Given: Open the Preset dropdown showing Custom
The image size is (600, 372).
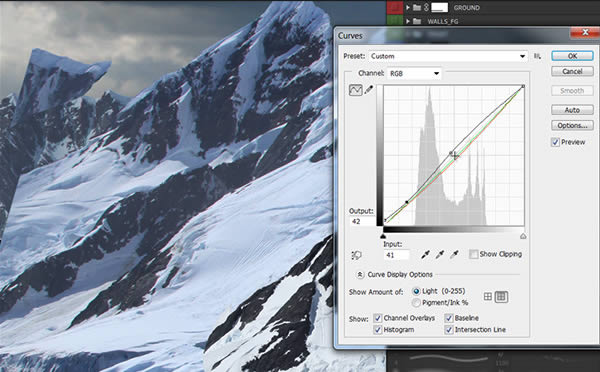Looking at the screenshot, I should pos(448,56).
